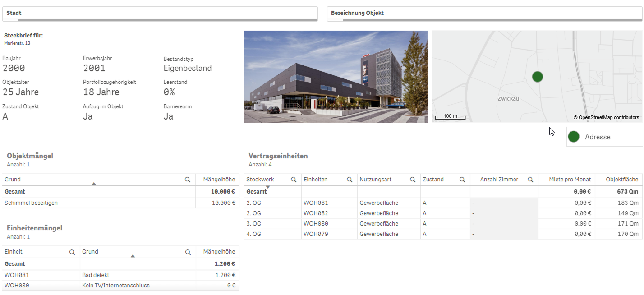Click the Objektmängel section title
644x295 pixels.
[30, 156]
